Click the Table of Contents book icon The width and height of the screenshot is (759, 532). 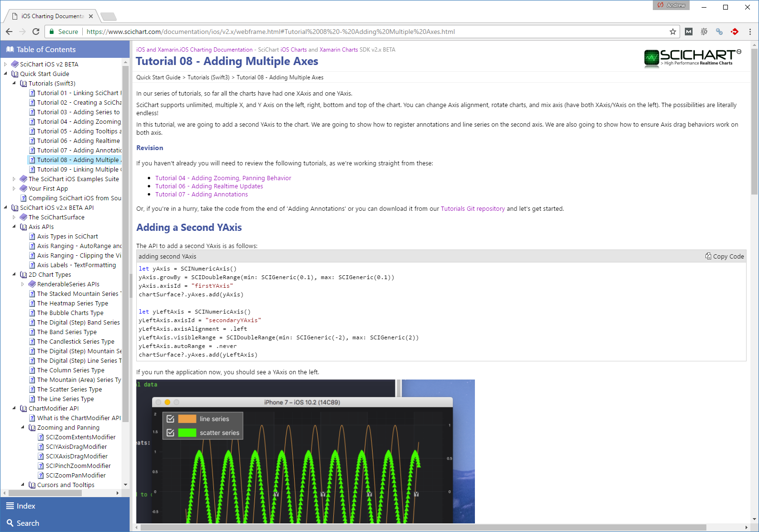click(10, 49)
